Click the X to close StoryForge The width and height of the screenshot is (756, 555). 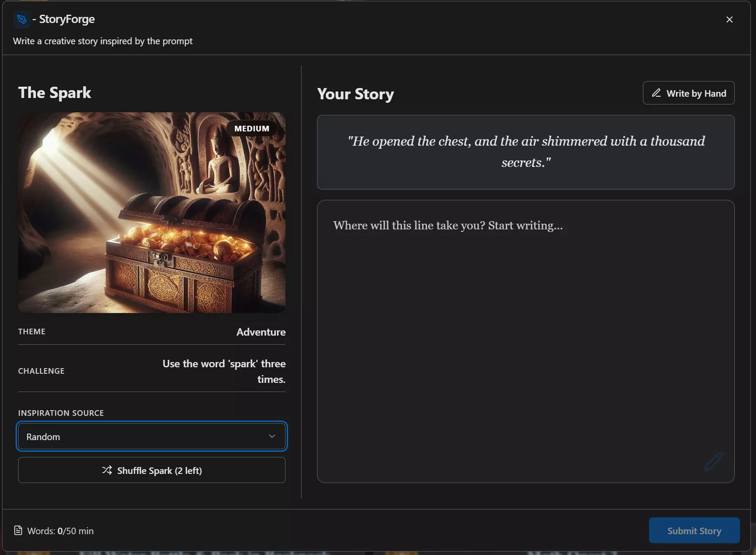point(729,19)
